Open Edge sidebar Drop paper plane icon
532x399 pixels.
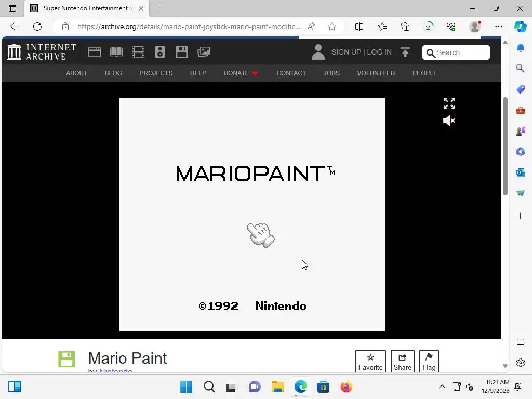tap(521, 193)
